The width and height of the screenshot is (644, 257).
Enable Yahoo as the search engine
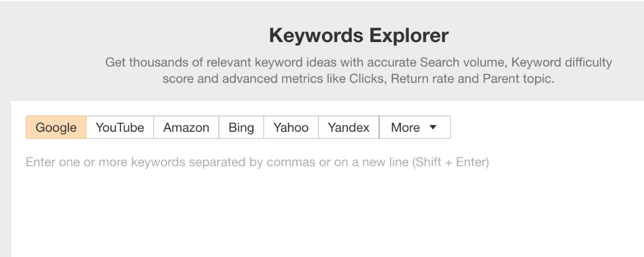(291, 127)
